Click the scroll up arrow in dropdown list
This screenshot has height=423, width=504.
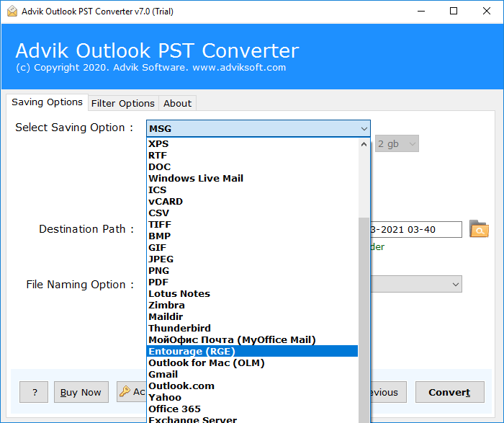pos(364,144)
